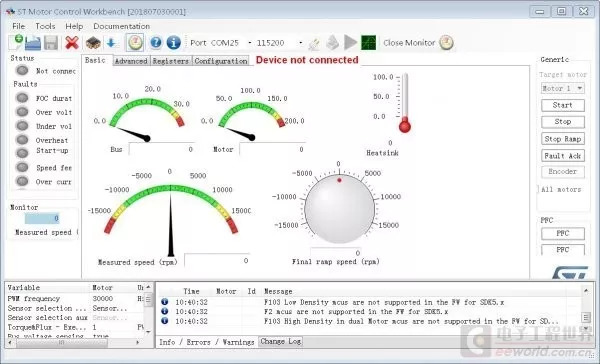
Task: Click the blue info icon in toolbar
Action: click(x=173, y=42)
